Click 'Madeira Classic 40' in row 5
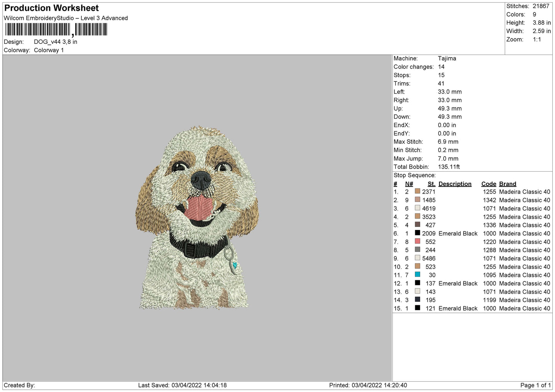Screen dimensions: 555x392 click(525, 225)
